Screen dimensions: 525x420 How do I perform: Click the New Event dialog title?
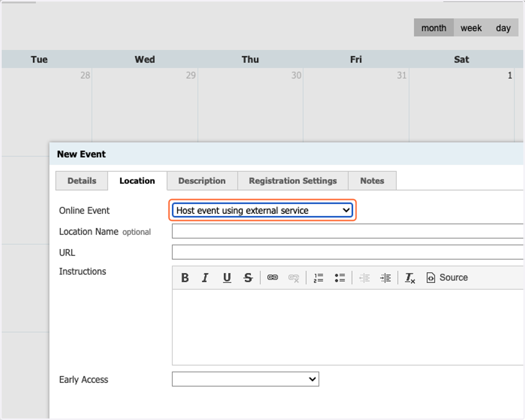(81, 154)
